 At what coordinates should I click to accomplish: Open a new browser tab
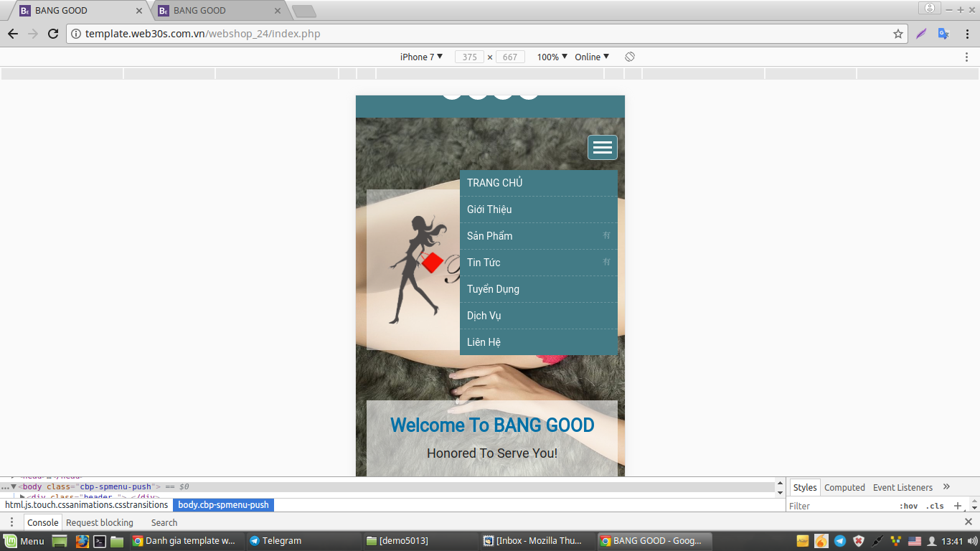(304, 11)
